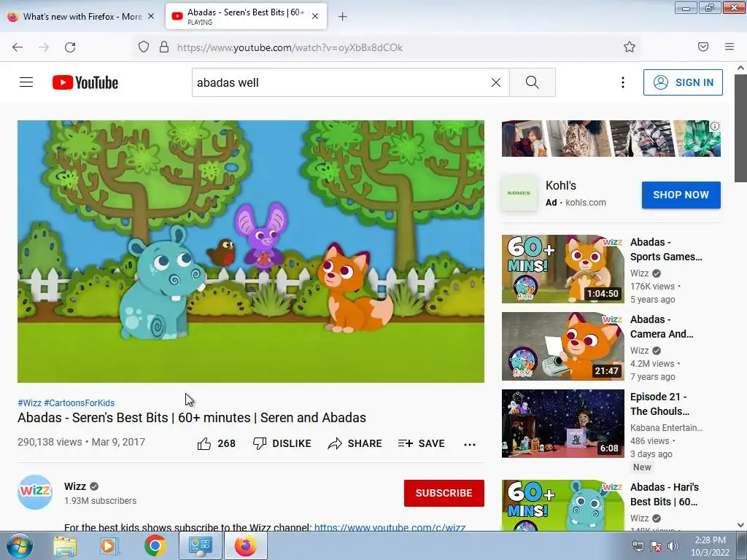747x560 pixels.
Task: Click the video player to pause
Action: [251, 252]
